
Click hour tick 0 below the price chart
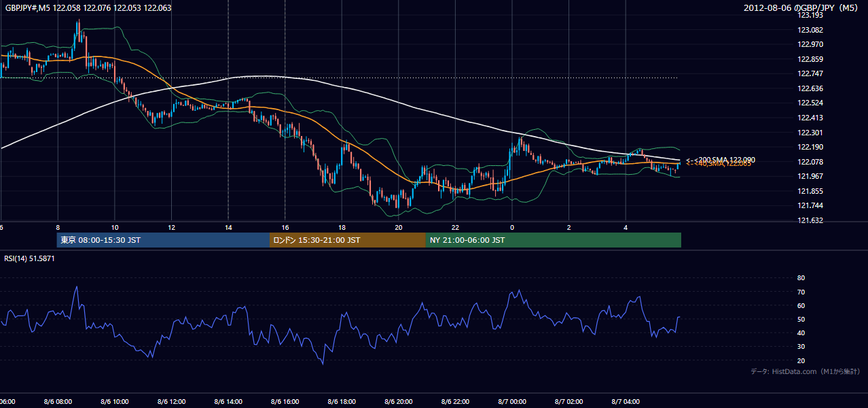tap(513, 228)
